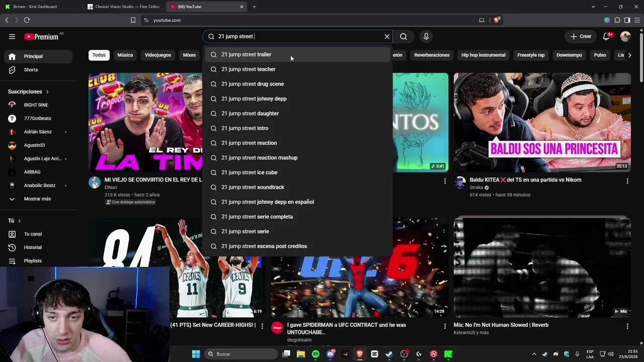Open Principal in the sidebar
The image size is (644, 362).
(39, 56)
